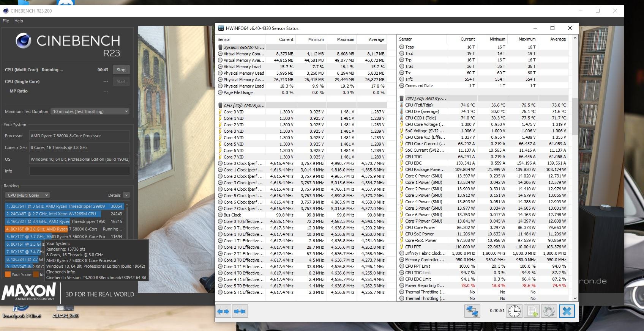The height and width of the screenshot is (331, 644).
Task: Click the right Minimum column header
Action: click(x=492, y=39)
